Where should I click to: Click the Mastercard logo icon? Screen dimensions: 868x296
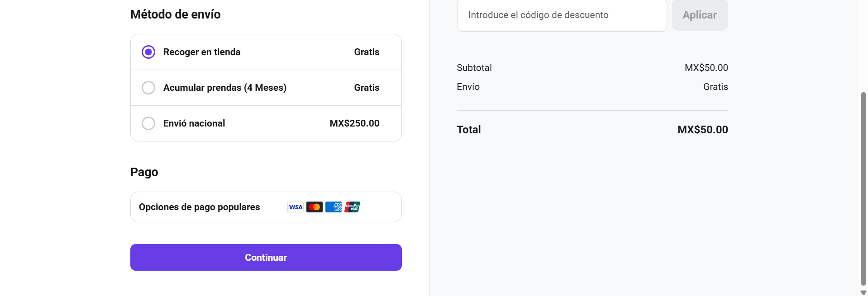(315, 207)
